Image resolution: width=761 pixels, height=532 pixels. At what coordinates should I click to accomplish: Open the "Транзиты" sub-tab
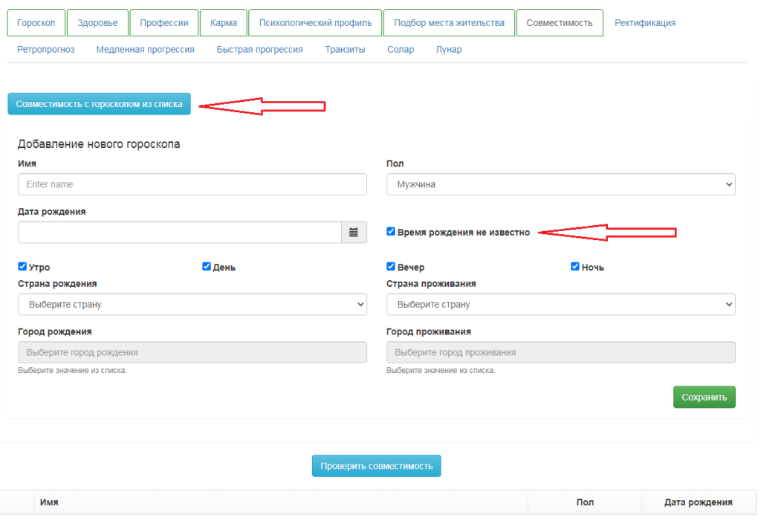(345, 50)
